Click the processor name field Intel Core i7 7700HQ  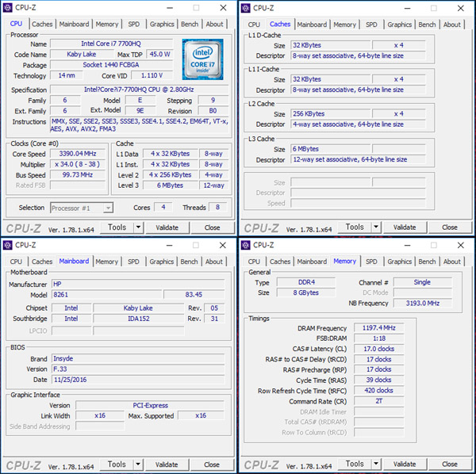[x=111, y=44]
